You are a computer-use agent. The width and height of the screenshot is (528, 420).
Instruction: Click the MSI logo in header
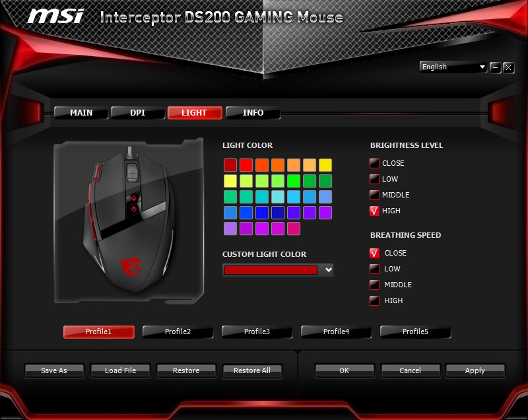(55, 16)
